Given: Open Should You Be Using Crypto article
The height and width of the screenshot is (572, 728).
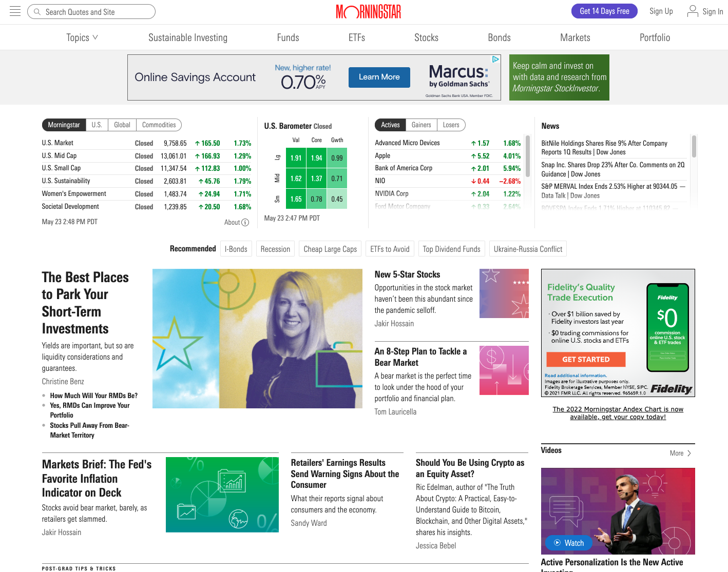Looking at the screenshot, I should (470, 468).
